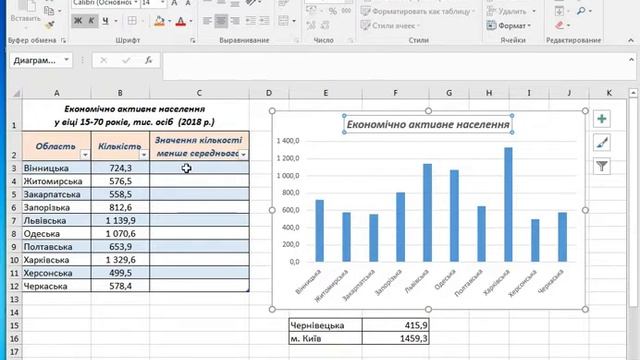This screenshot has height=360, width=640.
Task: Click Select All corner triangle
Action: pos(16,93)
